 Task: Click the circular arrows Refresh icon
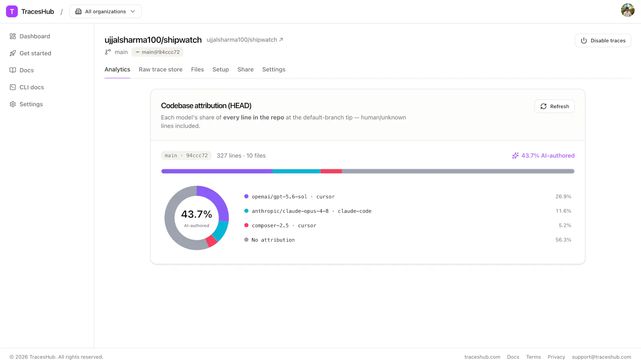click(544, 107)
